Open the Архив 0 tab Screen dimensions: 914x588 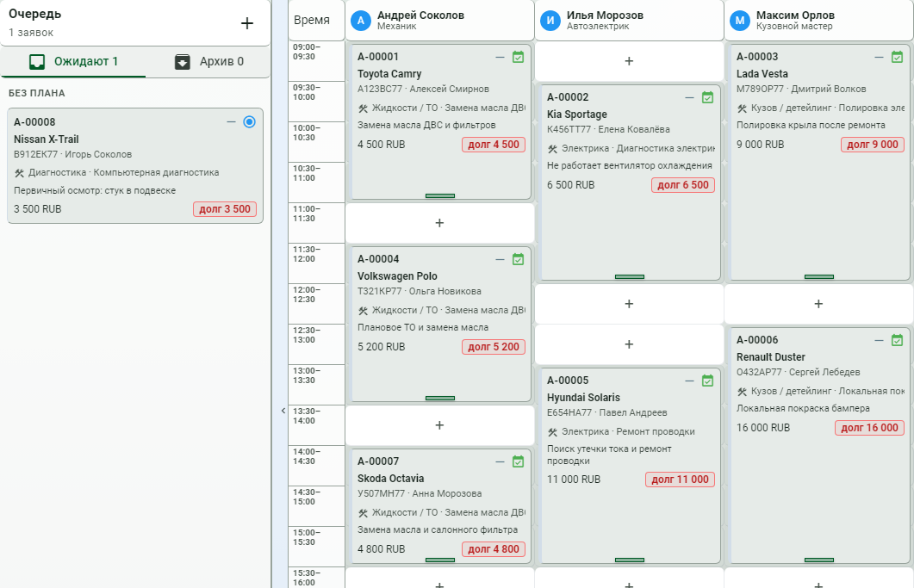208,62
